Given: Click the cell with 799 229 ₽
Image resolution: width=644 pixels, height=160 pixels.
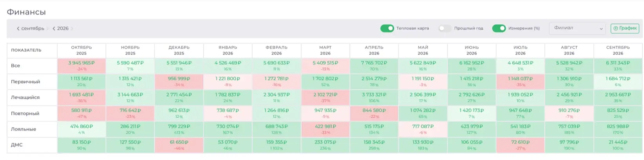Looking at the screenshot, I should (179, 129).
